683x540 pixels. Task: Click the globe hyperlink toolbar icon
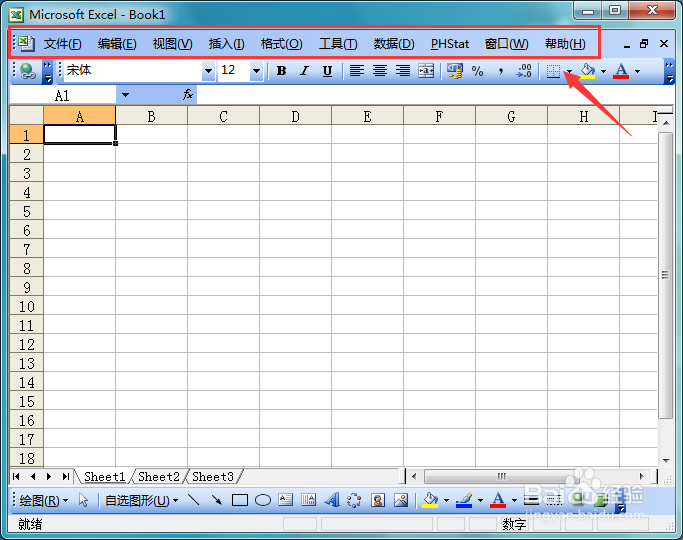[27, 71]
